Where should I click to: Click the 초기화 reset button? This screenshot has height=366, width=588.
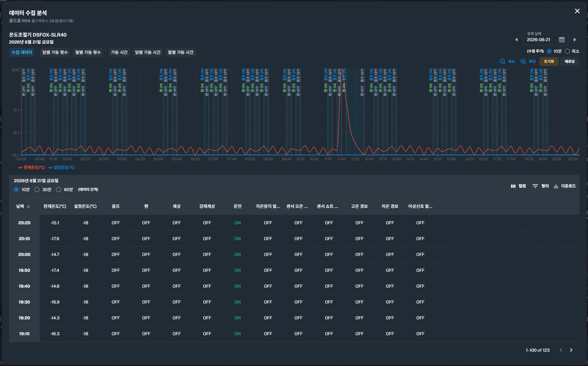549,61
